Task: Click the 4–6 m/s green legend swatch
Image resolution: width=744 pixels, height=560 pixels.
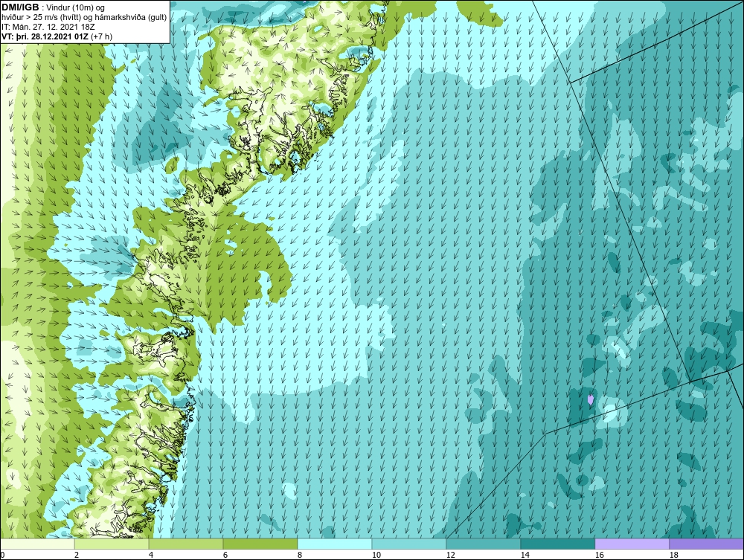Action: (x=186, y=544)
